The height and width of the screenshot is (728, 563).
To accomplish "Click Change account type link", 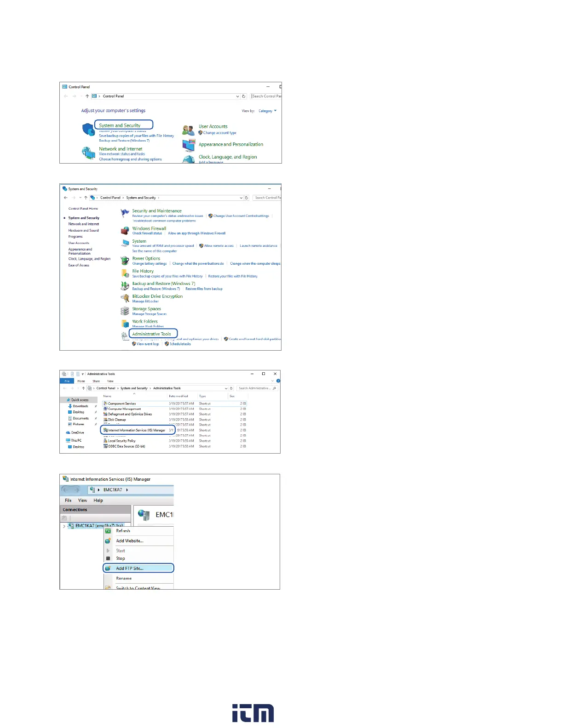I will click(x=219, y=133).
